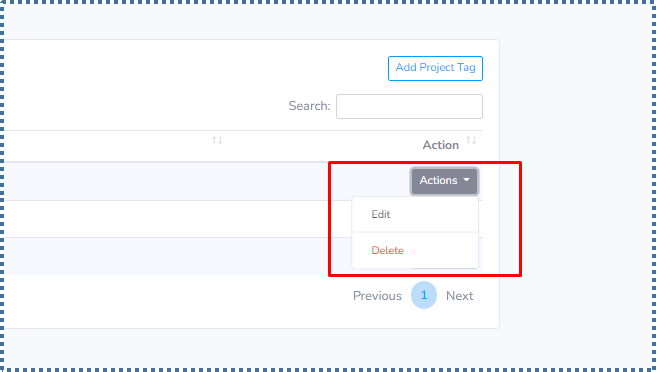Focus the Search input field
Viewport: 657px width, 372px height.
pyautogui.click(x=409, y=106)
